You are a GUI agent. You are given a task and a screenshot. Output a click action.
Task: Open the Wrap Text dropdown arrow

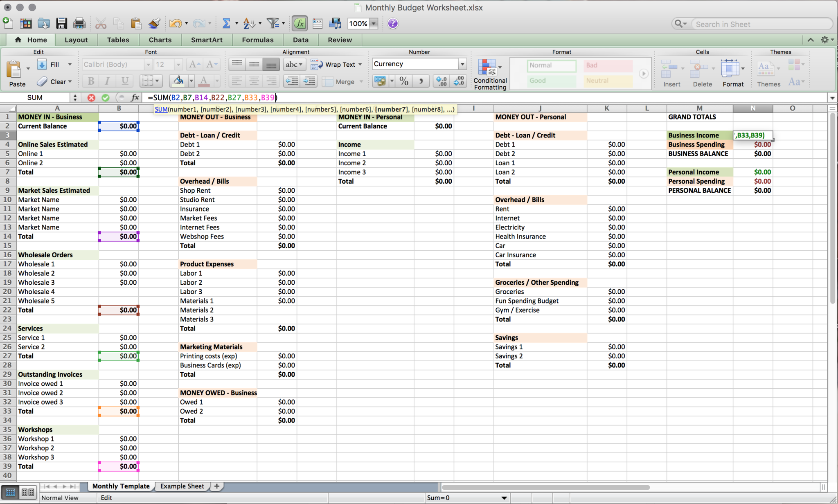[360, 65]
